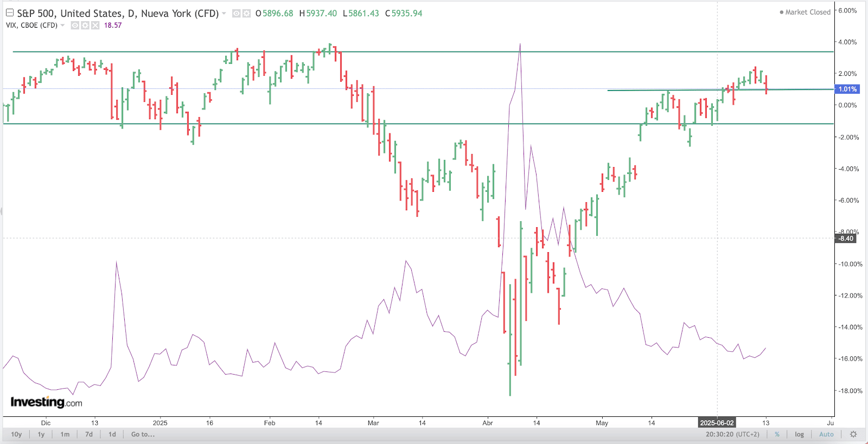Image resolution: width=868 pixels, height=444 pixels.
Task: Click the Abr label on time axis
Action: 488,423
